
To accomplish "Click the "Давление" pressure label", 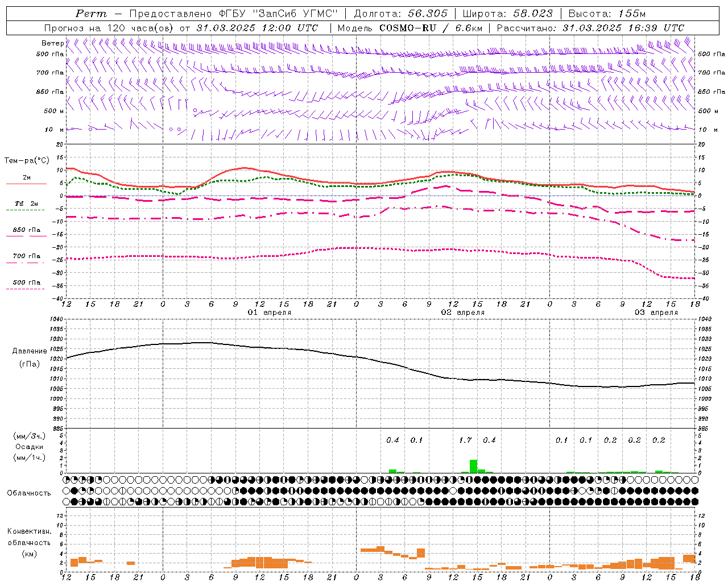I will [30, 351].
